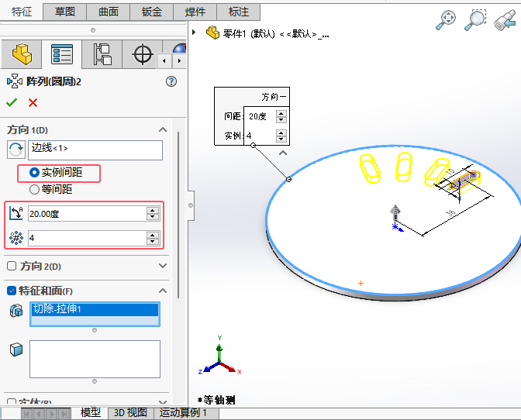Image resolution: width=521 pixels, height=420 pixels.
Task: Increase callout 实例 spinner up arrow
Action: click(281, 133)
